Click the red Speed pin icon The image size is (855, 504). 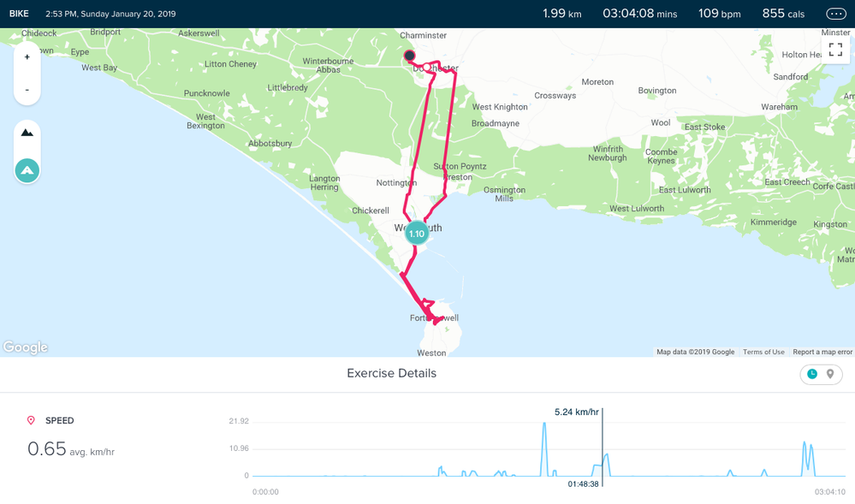32,420
